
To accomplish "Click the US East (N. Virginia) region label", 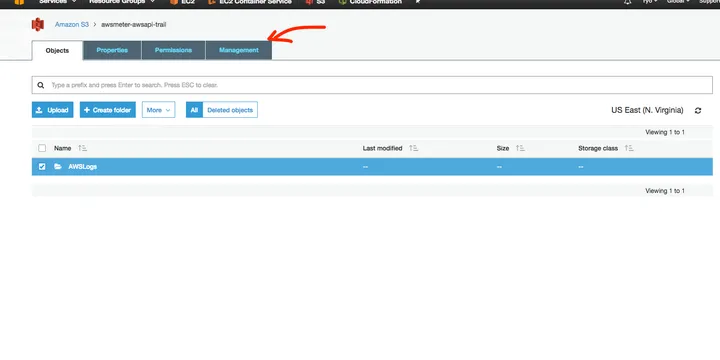I will [647, 110].
